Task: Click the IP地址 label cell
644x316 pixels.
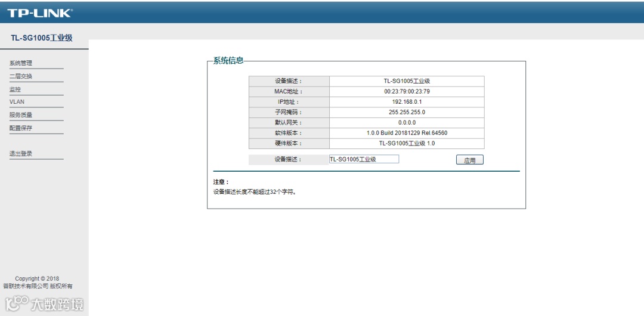Action: click(x=289, y=101)
